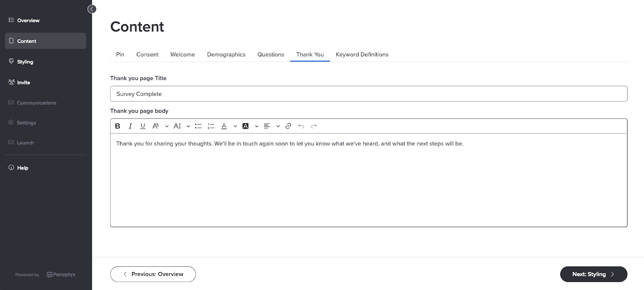The width and height of the screenshot is (644, 290).
Task: Click the Previous: Overview button
Action: [153, 274]
